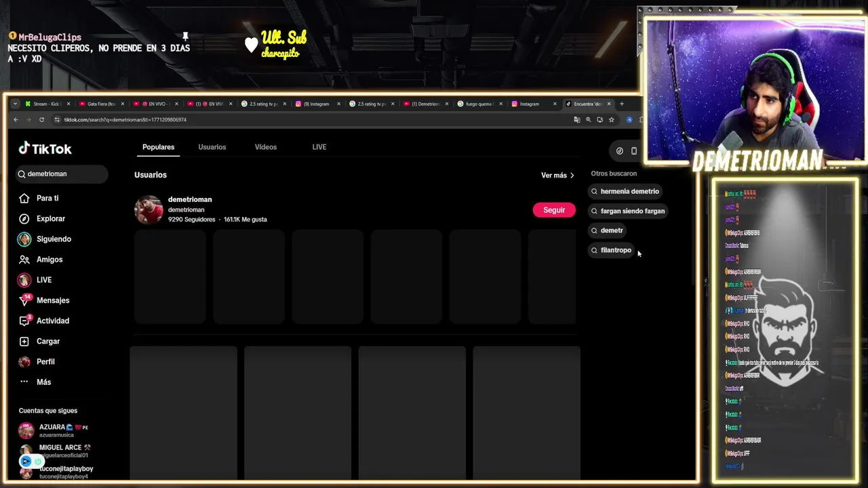Screen dimensions: 868x488
Task: Switch to the Videos tab
Action: 266,147
